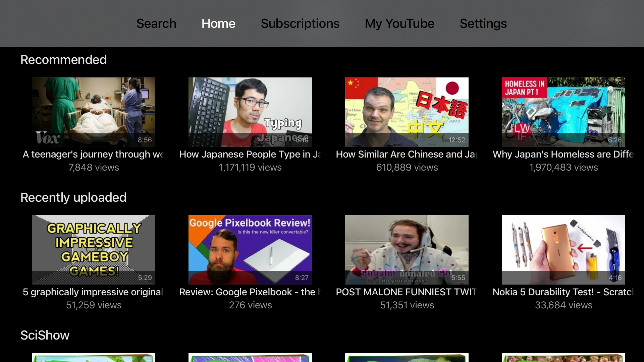Click the SciShow section heading
Screen dimensions: 644x362
pyautogui.click(x=45, y=335)
